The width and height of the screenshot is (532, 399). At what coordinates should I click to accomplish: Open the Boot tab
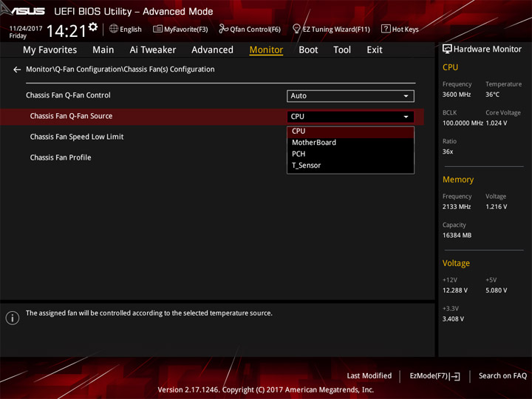click(308, 50)
